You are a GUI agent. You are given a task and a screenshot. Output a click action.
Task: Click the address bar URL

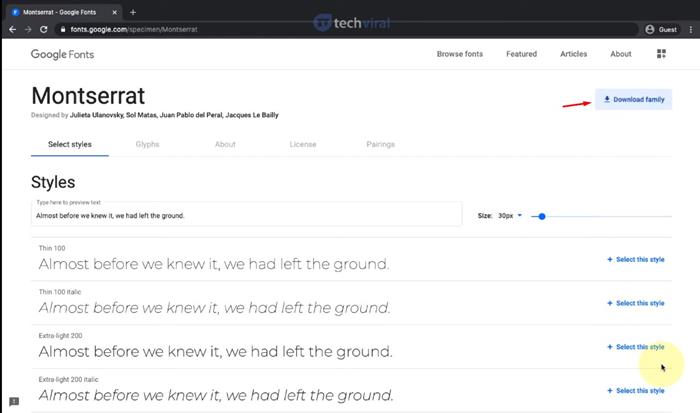tap(134, 29)
